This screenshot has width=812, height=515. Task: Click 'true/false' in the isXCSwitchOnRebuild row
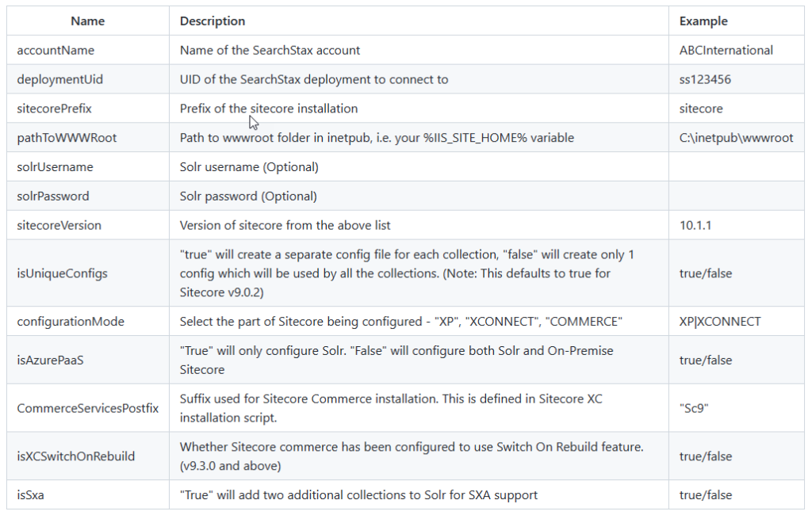click(x=706, y=456)
